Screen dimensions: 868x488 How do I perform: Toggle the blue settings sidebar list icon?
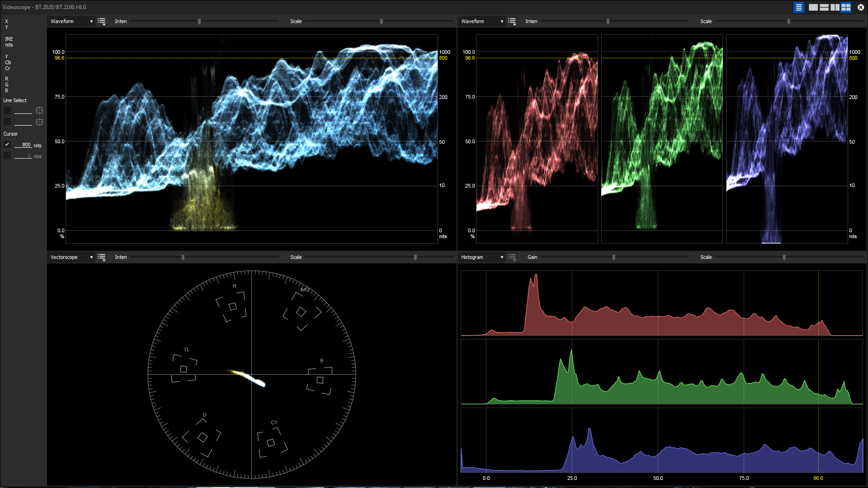pyautogui.click(x=798, y=7)
